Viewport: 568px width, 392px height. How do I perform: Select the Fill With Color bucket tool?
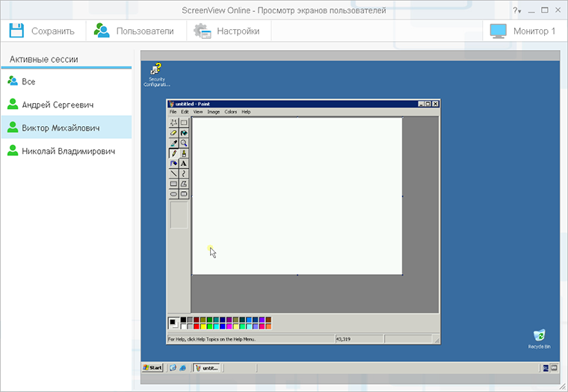click(x=184, y=133)
